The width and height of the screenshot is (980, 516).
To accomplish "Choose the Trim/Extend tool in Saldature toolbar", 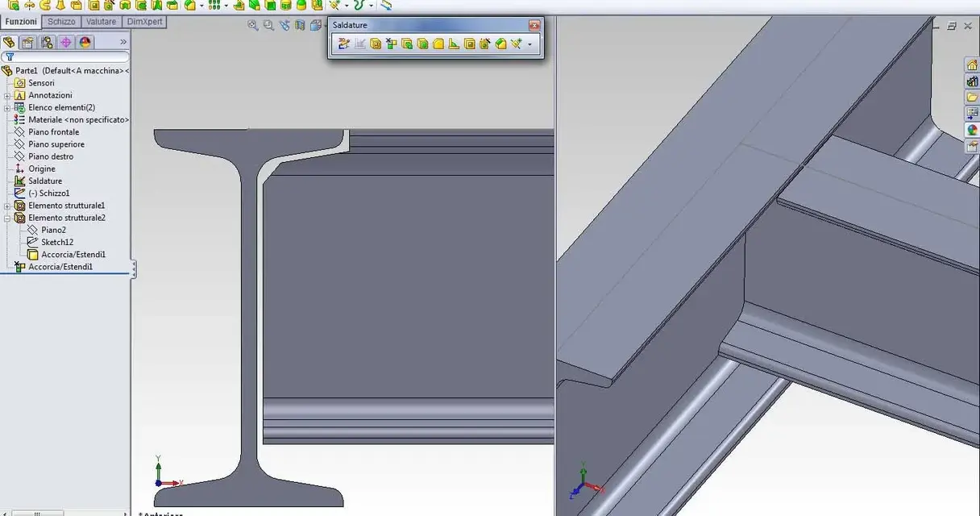I will (x=391, y=44).
